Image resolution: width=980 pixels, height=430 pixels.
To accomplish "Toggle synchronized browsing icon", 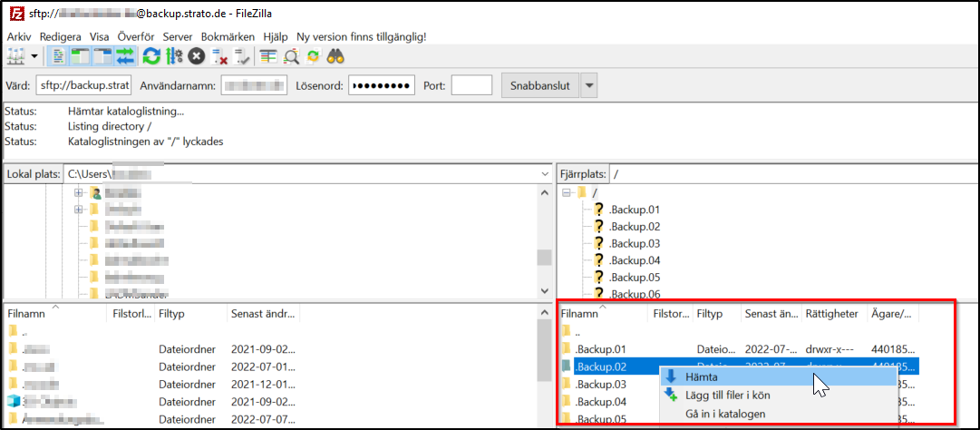I will click(x=313, y=56).
